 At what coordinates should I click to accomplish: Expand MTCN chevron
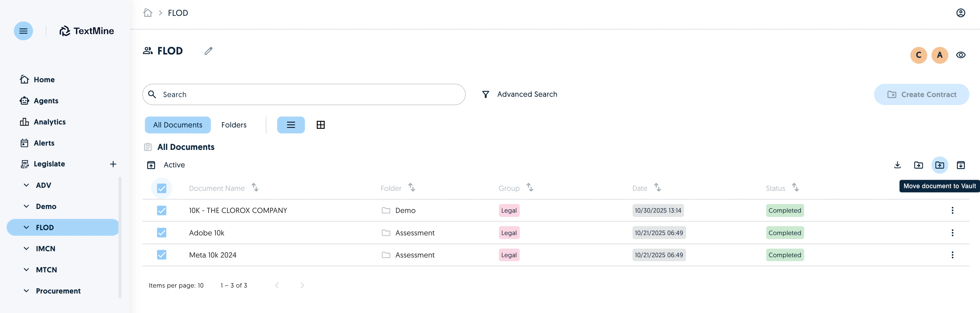point(26,270)
